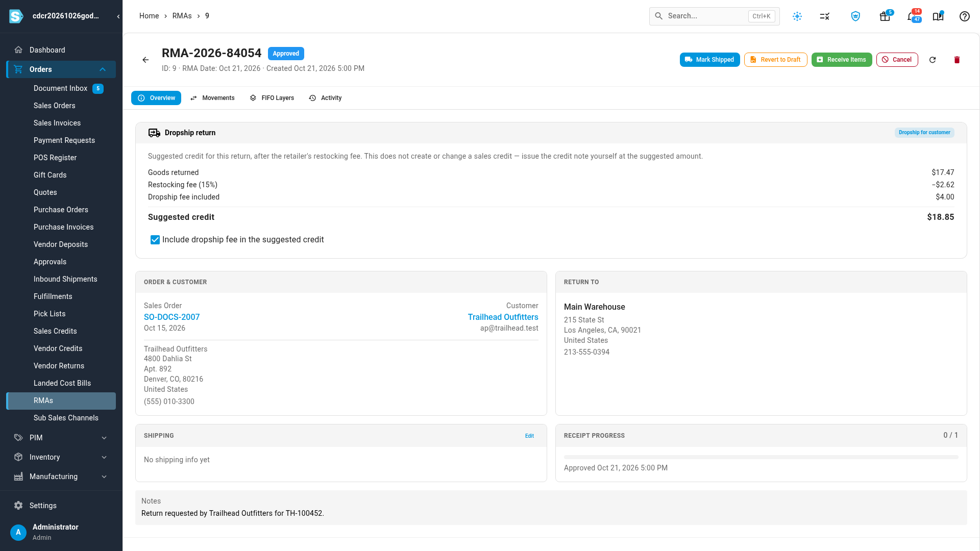Uncheck Include dropship fee in suggested credit
This screenshot has width=980, height=551.
(x=155, y=240)
